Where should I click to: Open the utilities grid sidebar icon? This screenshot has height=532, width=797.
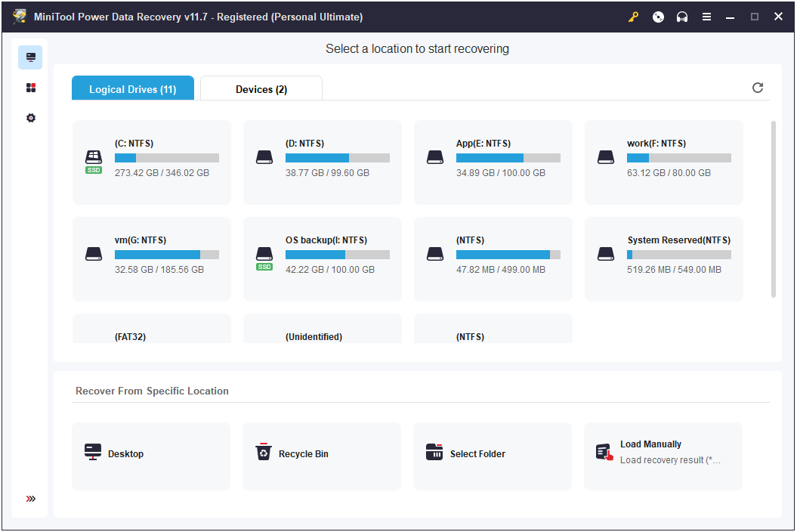[30, 88]
